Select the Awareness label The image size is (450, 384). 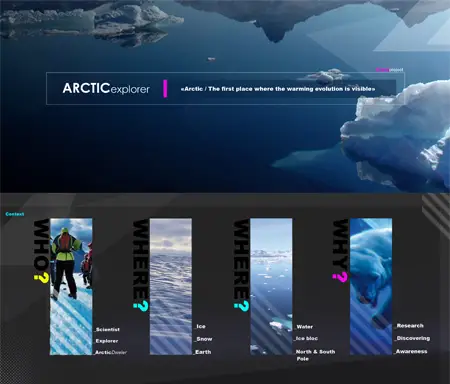coord(411,351)
